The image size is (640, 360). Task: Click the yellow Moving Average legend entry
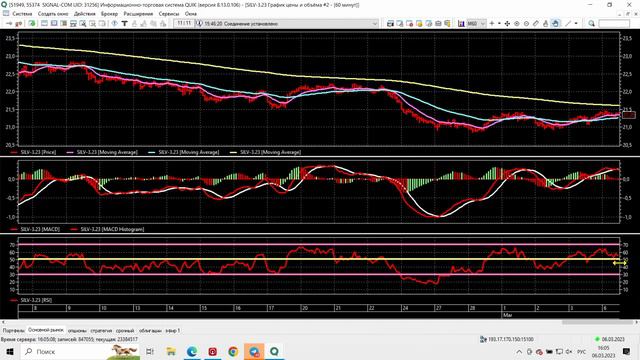pyautogui.click(x=266, y=152)
